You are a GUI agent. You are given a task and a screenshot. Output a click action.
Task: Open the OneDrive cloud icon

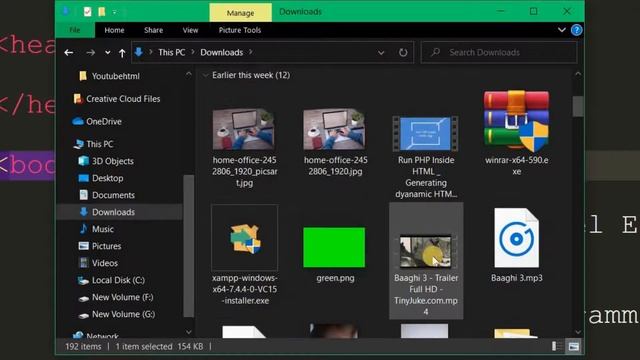click(78, 121)
